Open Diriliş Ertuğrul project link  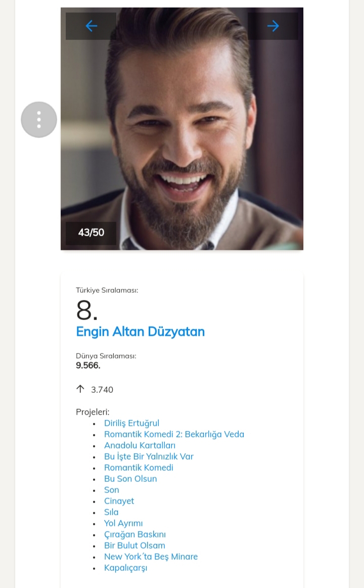(x=131, y=423)
